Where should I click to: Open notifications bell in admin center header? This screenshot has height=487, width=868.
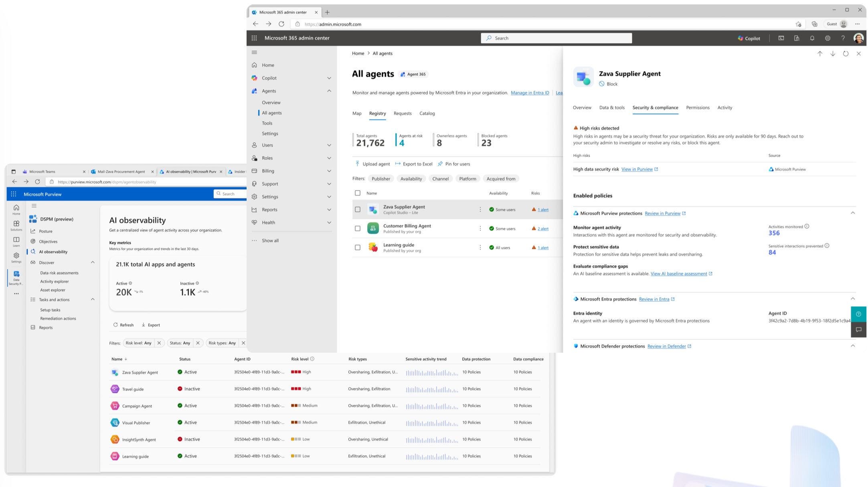coord(812,38)
